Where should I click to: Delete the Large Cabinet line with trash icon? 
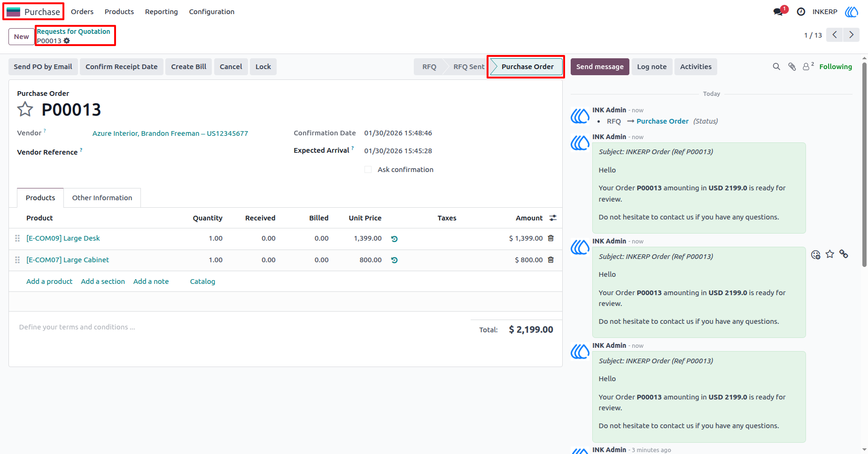pyautogui.click(x=551, y=260)
